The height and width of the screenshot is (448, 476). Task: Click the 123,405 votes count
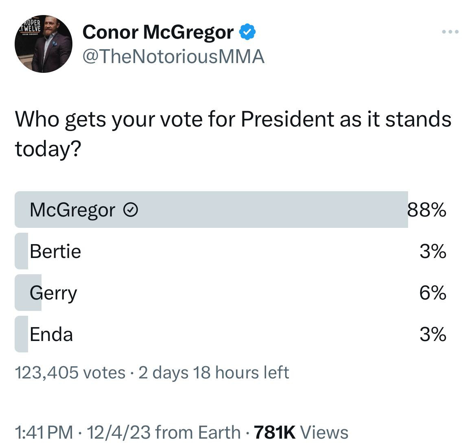(70, 372)
